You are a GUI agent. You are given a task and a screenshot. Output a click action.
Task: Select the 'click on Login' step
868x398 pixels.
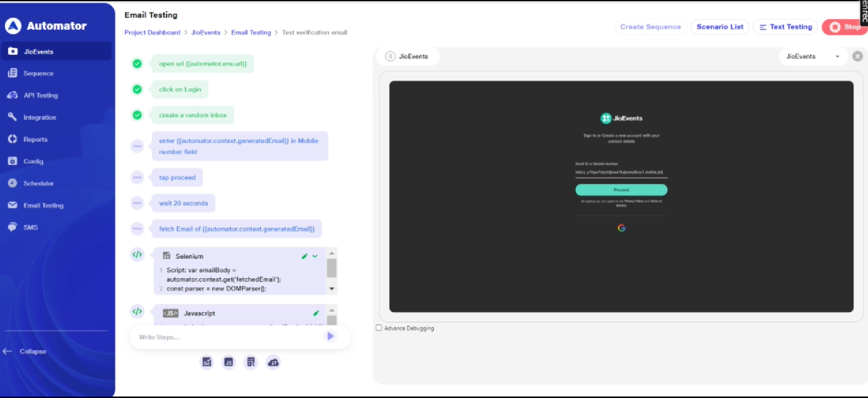pos(180,89)
